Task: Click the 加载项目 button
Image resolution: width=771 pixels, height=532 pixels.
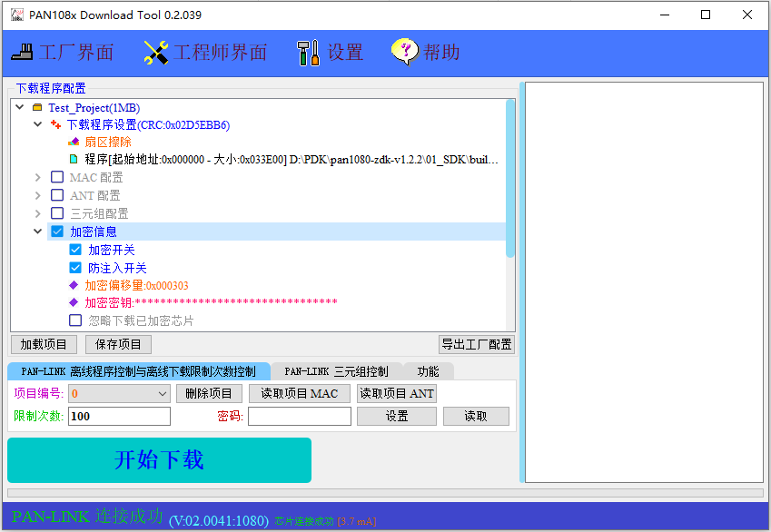Action: 44,345
